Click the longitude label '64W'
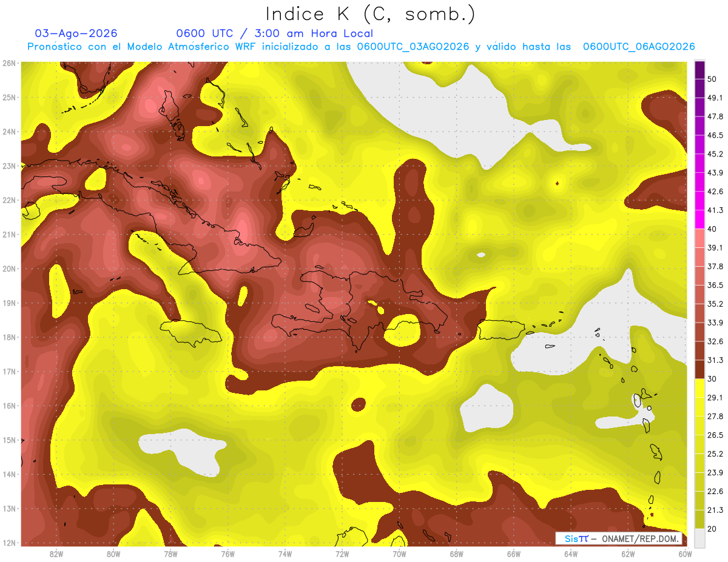This screenshot has height=562, width=728. [x=571, y=554]
